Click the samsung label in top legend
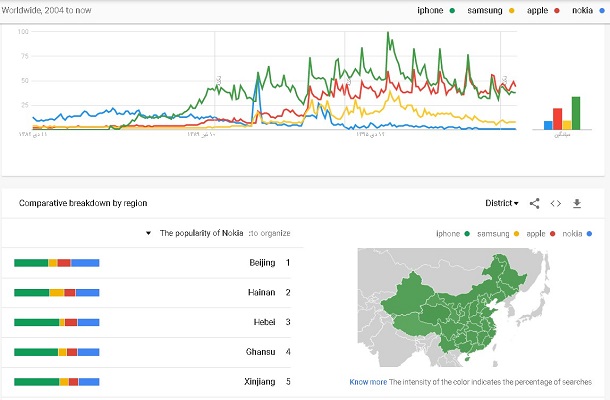This screenshot has width=610, height=400. 485,11
